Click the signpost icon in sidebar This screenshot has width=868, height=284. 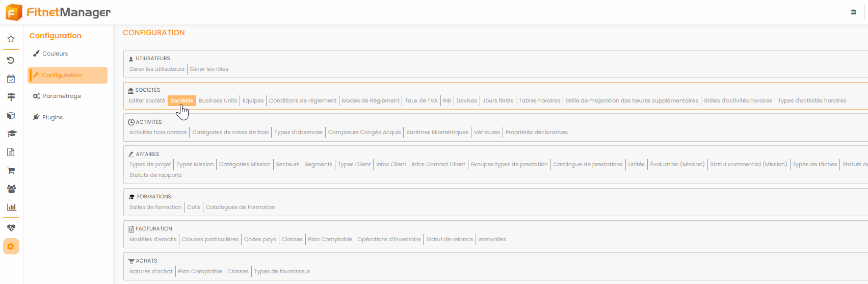[11, 97]
